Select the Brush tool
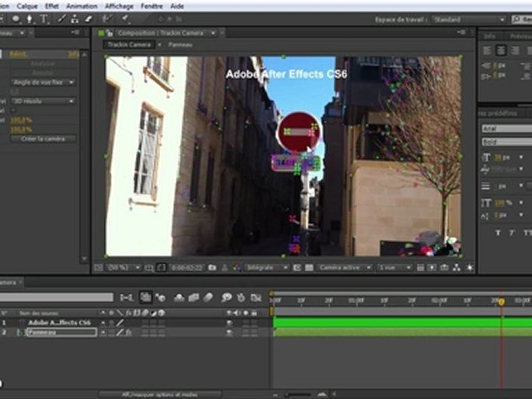Screen dimensions: 532x399 (x=62, y=19)
